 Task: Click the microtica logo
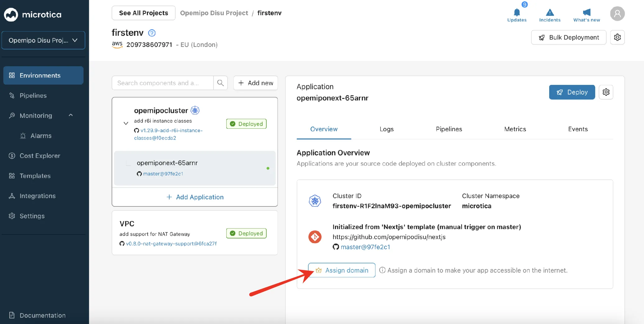tap(33, 14)
